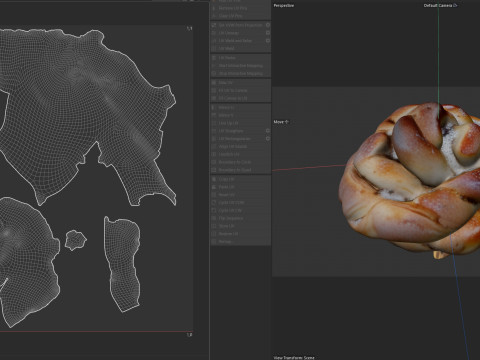Click the bread roll model in viewport
This screenshot has width=480, height=360.
coord(410,180)
